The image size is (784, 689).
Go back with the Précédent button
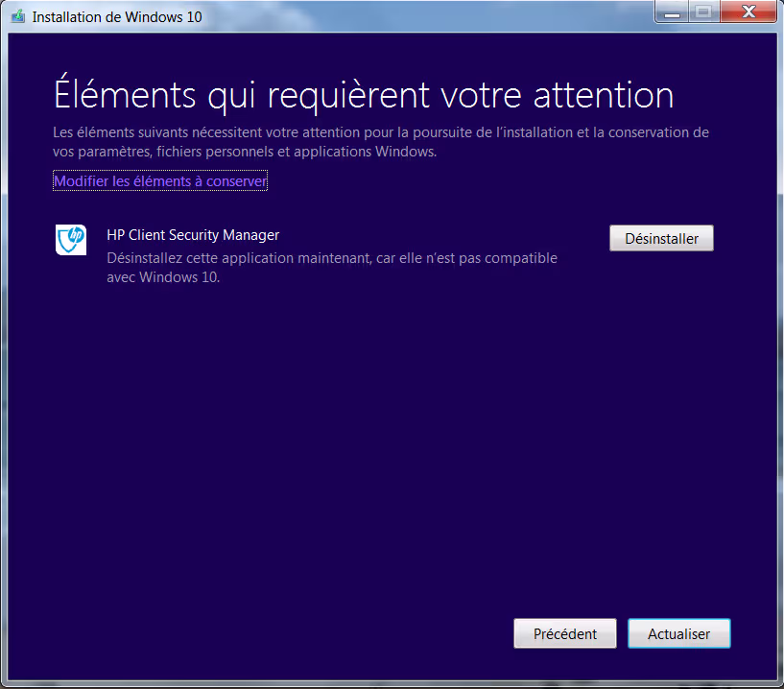564,633
